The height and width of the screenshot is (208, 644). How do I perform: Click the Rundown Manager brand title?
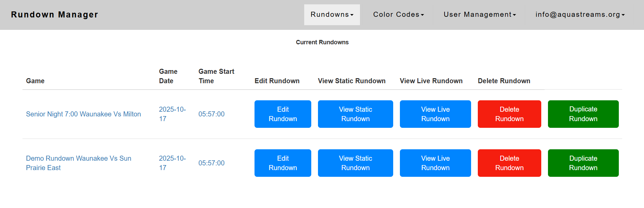[54, 15]
